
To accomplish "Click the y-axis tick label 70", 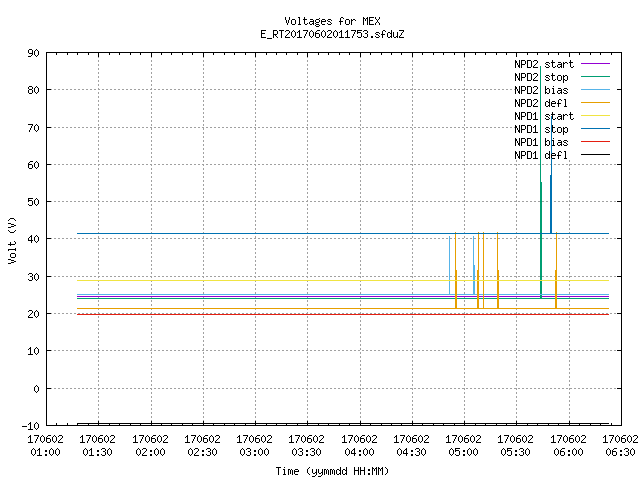I will [x=34, y=128].
